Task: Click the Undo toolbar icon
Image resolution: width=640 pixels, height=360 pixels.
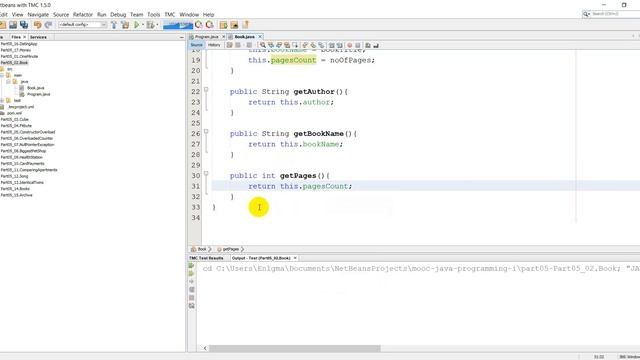Action: pos(38,25)
